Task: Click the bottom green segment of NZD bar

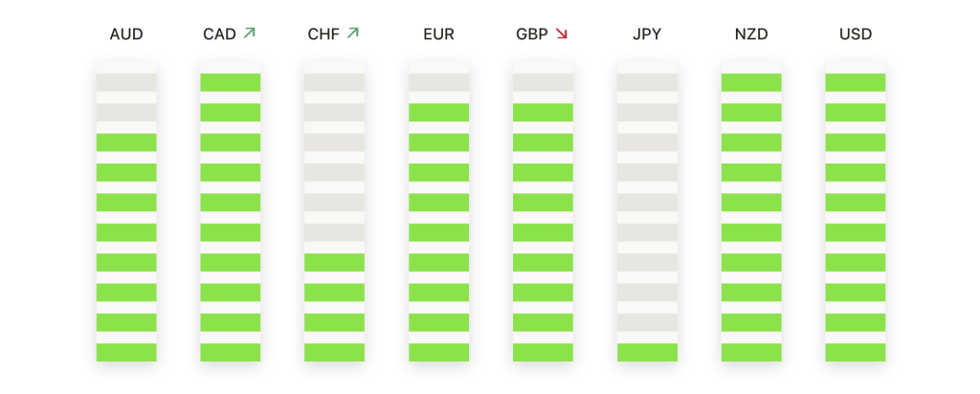Action: (751, 352)
